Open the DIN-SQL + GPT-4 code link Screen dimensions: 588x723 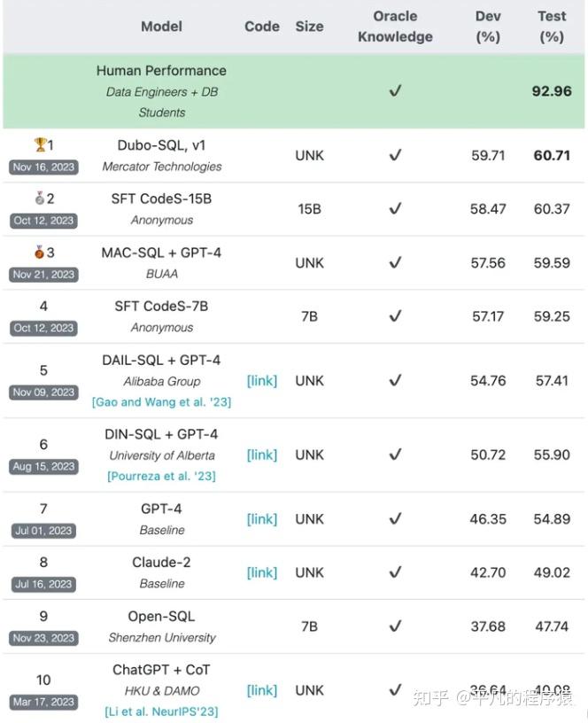[262, 455]
